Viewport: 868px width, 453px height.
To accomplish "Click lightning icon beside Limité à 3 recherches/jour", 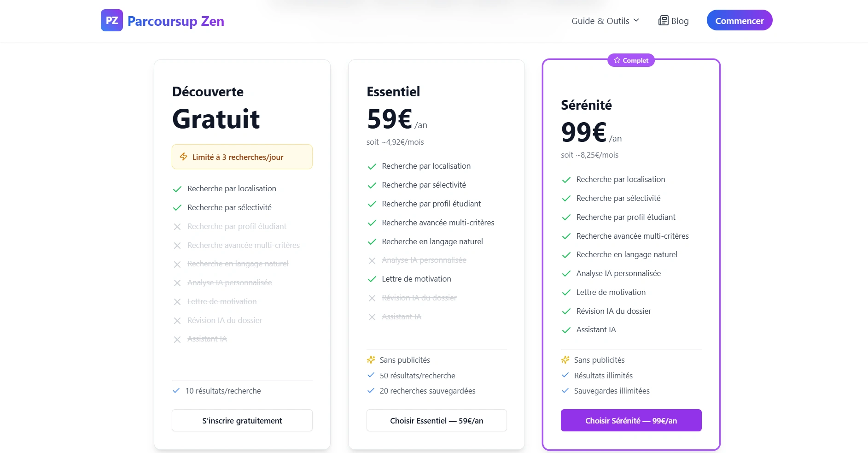I will point(183,157).
